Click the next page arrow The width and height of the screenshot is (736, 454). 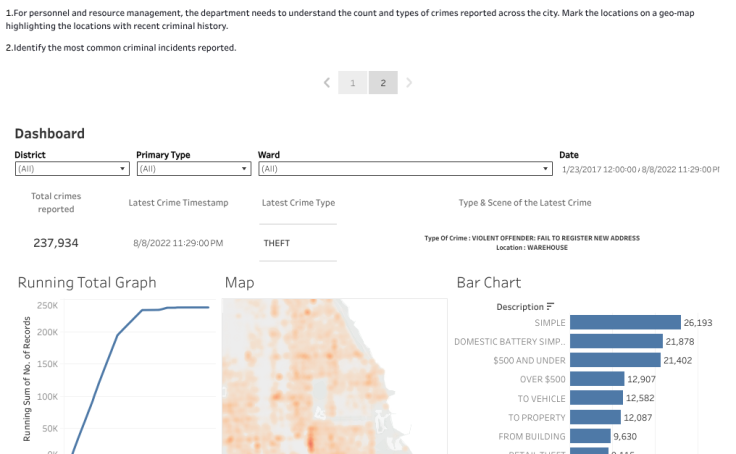[409, 83]
